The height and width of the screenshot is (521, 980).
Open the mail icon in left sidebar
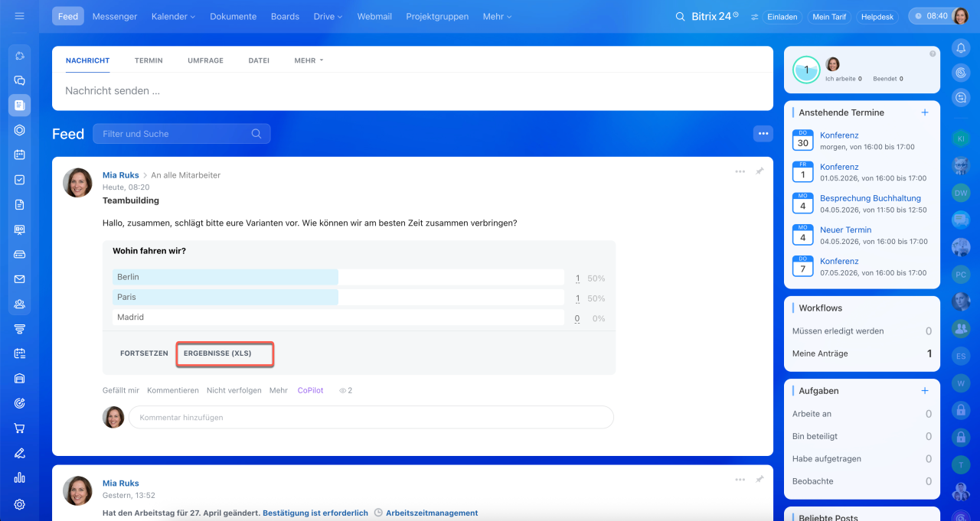(x=20, y=279)
